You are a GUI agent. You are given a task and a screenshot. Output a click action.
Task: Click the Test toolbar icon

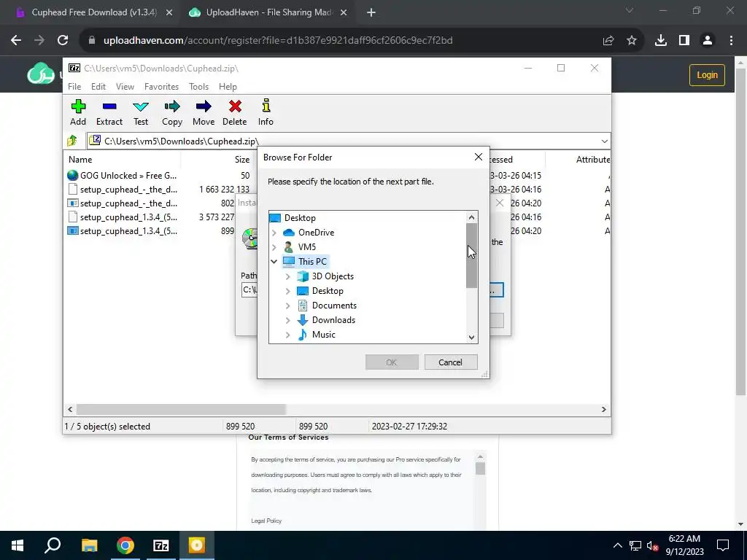pyautogui.click(x=141, y=112)
